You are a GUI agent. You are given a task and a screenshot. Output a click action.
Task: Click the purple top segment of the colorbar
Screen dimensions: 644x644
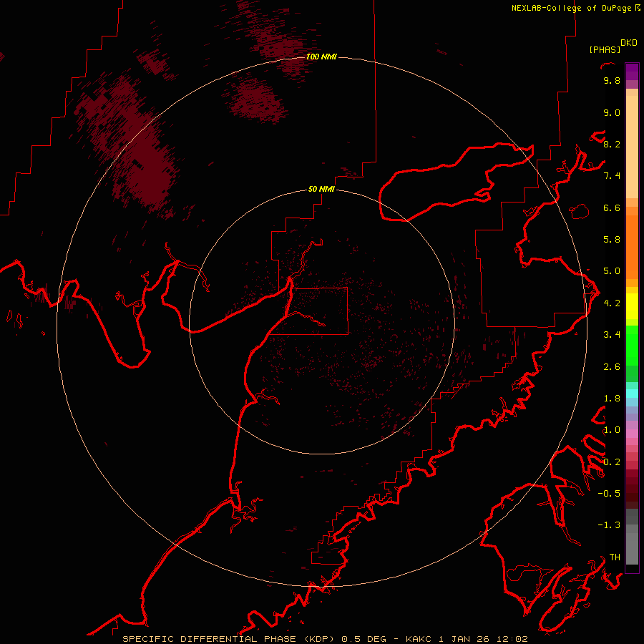point(632,72)
